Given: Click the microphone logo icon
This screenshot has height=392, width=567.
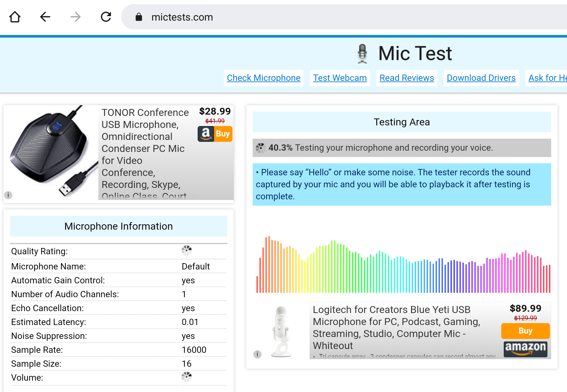Looking at the screenshot, I should (x=362, y=54).
